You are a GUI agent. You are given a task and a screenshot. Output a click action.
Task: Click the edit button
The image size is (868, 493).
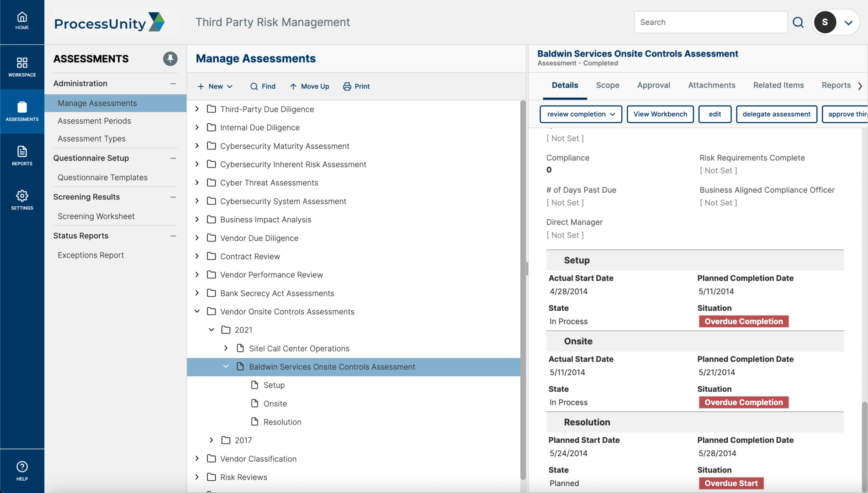pyautogui.click(x=715, y=114)
